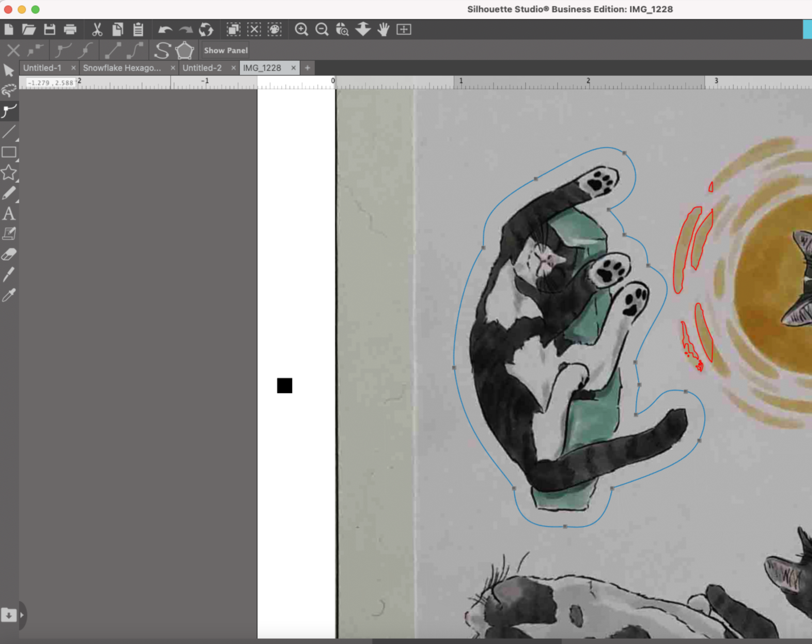Click the circular arrows Synchronize icon
812x644 pixels.
pyautogui.click(x=206, y=29)
